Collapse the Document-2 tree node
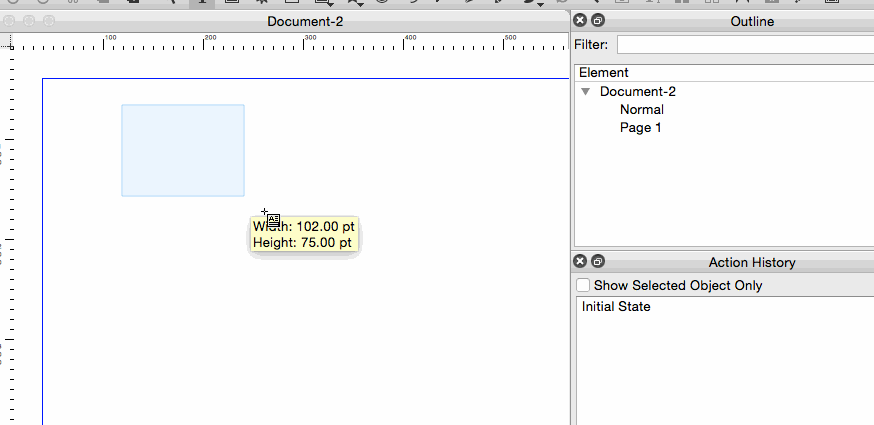 click(586, 92)
